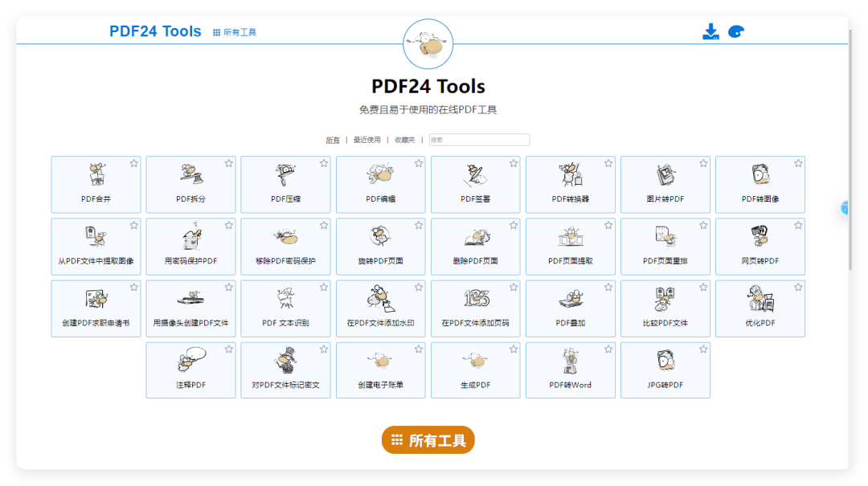
Task: Toggle favorite star on PDF转Word tile
Action: click(x=608, y=349)
